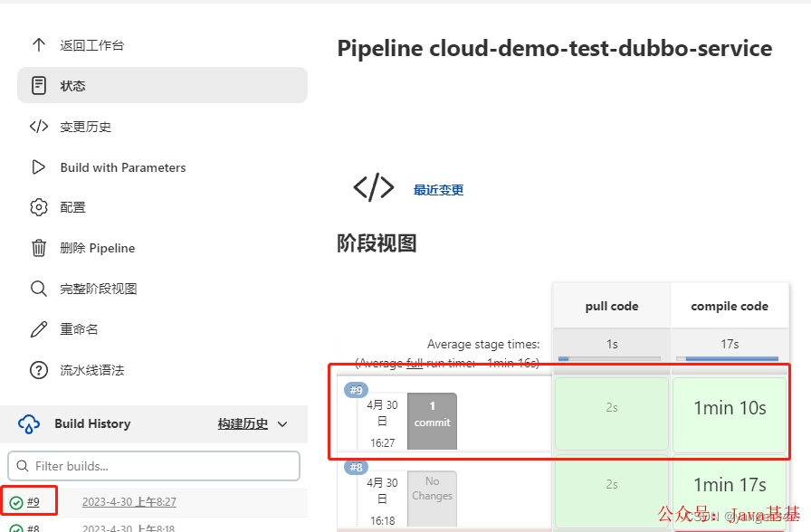Click the pencil rename icon
Screen dimensions: 811x532
point(39,328)
